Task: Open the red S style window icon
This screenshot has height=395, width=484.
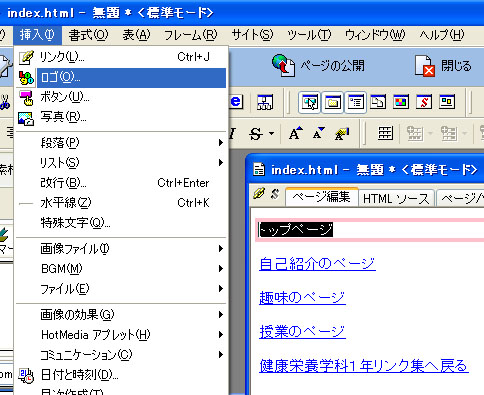Action: 424,102
